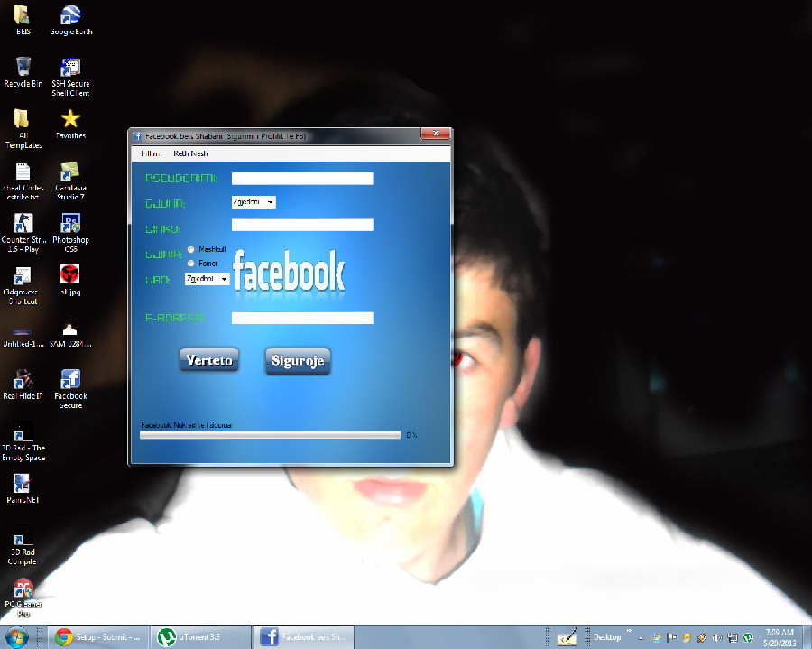Open the Action Center flag icon

pos(671,637)
